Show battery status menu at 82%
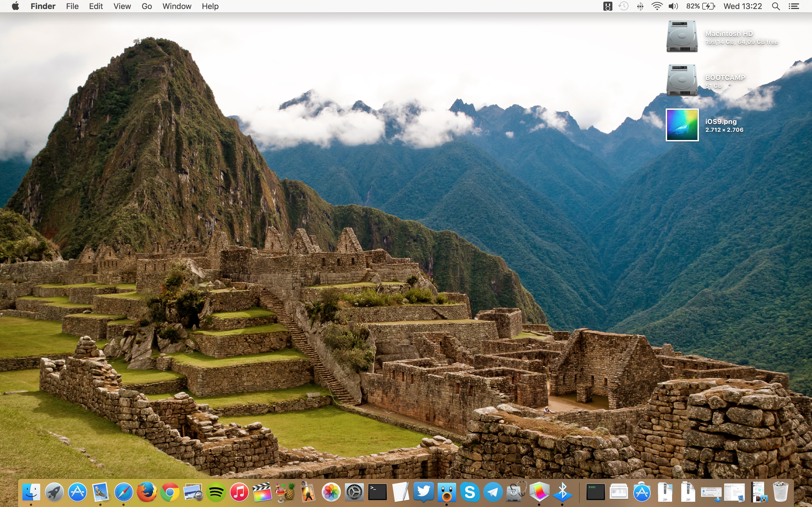 (x=701, y=6)
